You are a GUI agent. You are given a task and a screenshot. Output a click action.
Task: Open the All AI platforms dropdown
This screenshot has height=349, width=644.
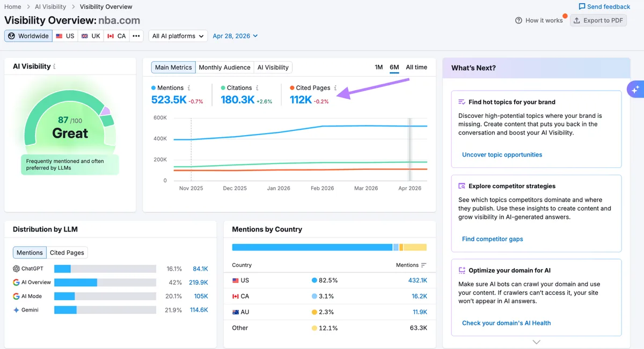pyautogui.click(x=178, y=36)
